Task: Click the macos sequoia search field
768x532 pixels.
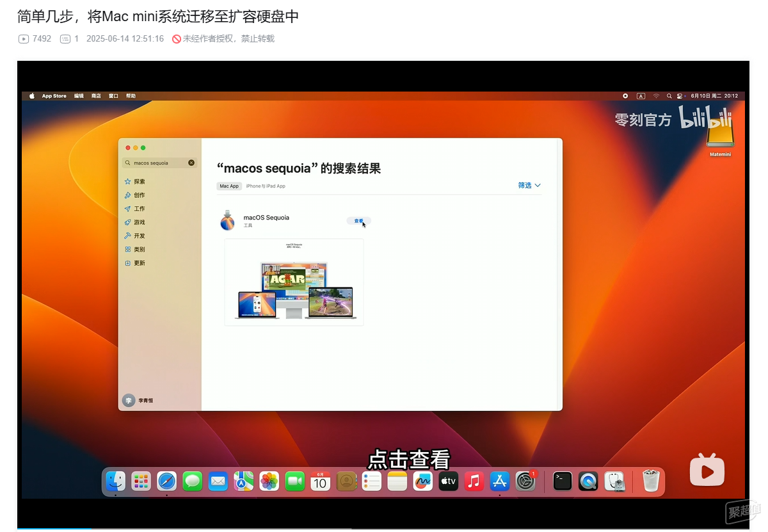Action: pyautogui.click(x=159, y=163)
